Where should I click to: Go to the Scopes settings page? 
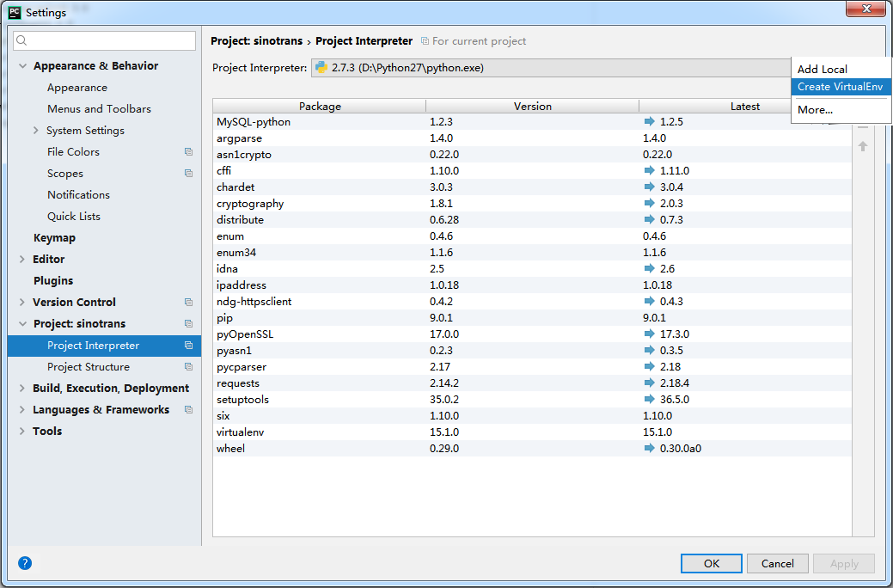click(x=65, y=174)
